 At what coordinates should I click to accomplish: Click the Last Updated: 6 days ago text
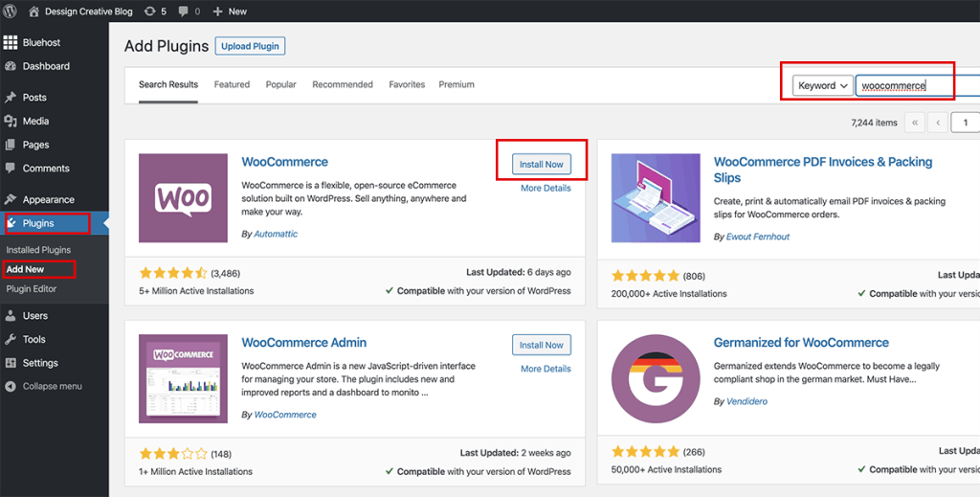pyautogui.click(x=518, y=272)
